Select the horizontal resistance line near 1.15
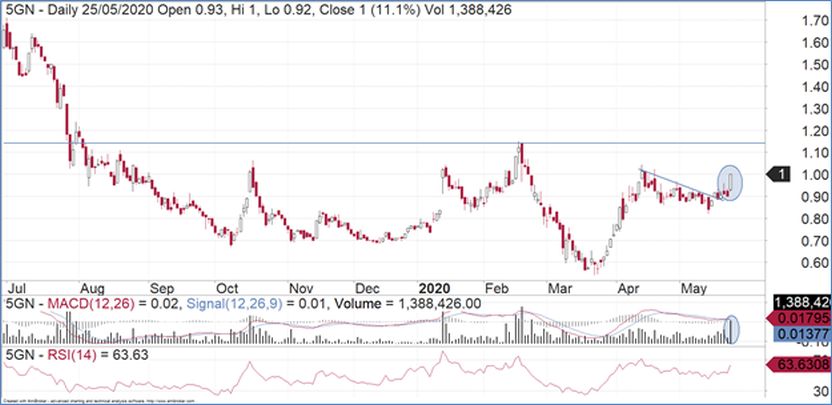Image resolution: width=832 pixels, height=405 pixels. 300,143
